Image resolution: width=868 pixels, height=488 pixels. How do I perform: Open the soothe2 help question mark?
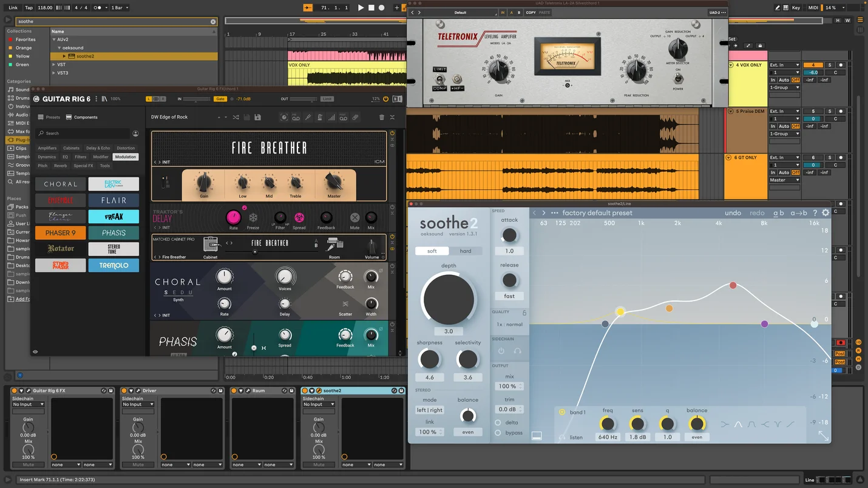815,213
